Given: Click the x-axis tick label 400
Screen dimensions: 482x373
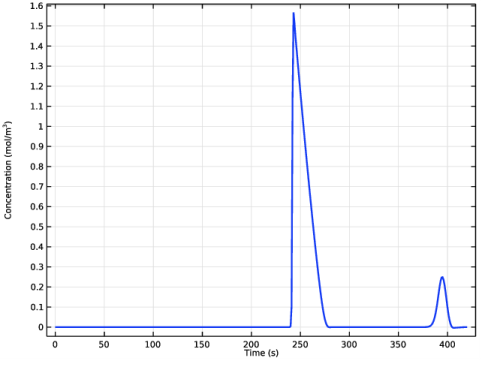Looking at the screenshot, I should (447, 345).
